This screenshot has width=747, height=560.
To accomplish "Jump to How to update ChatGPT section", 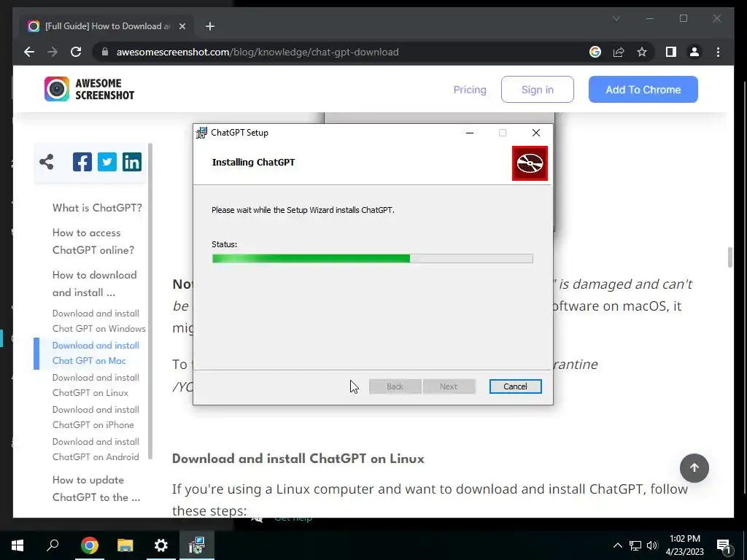I will (96, 489).
